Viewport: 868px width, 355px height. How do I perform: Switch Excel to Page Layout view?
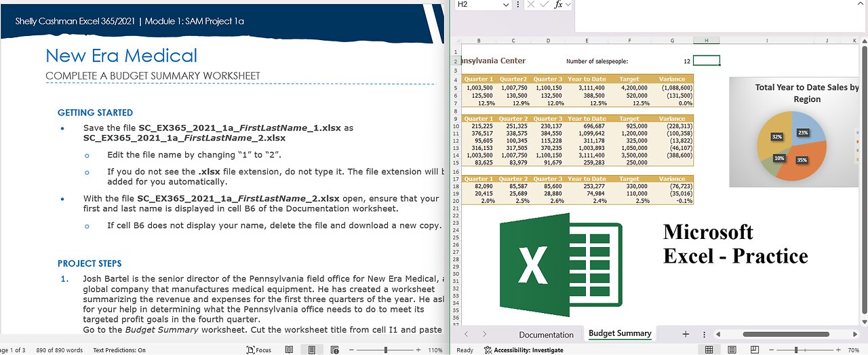pyautogui.click(x=732, y=350)
